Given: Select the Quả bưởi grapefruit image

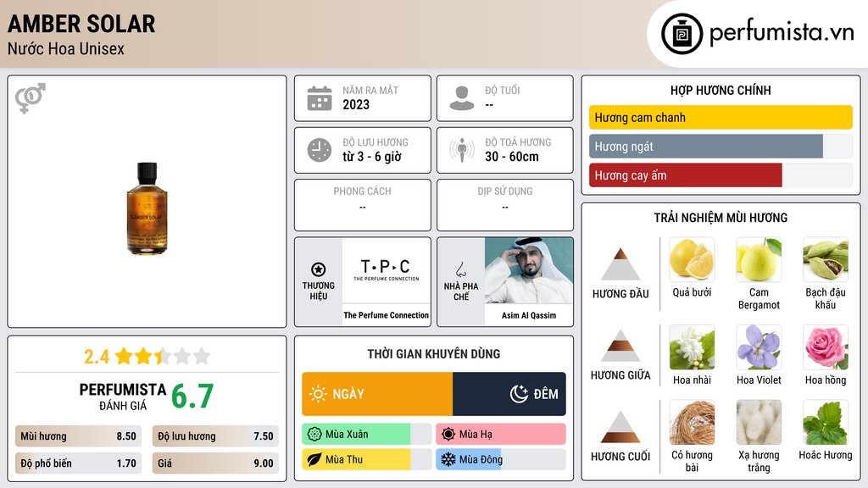Looking at the screenshot, I should click(x=692, y=259).
